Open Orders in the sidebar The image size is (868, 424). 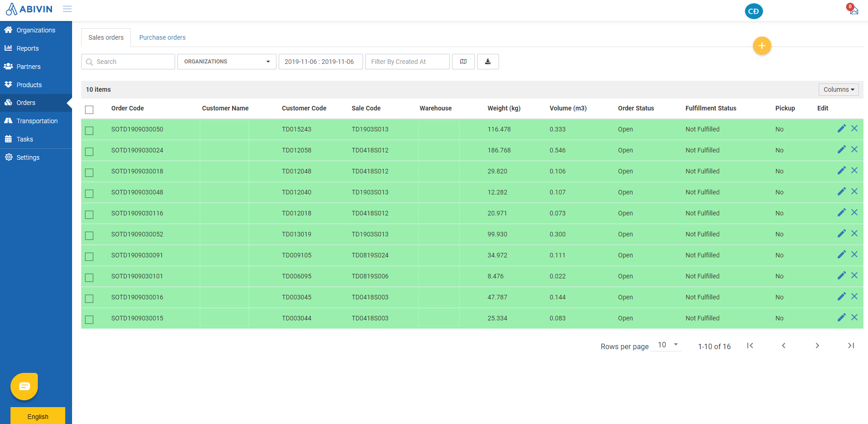click(36, 103)
